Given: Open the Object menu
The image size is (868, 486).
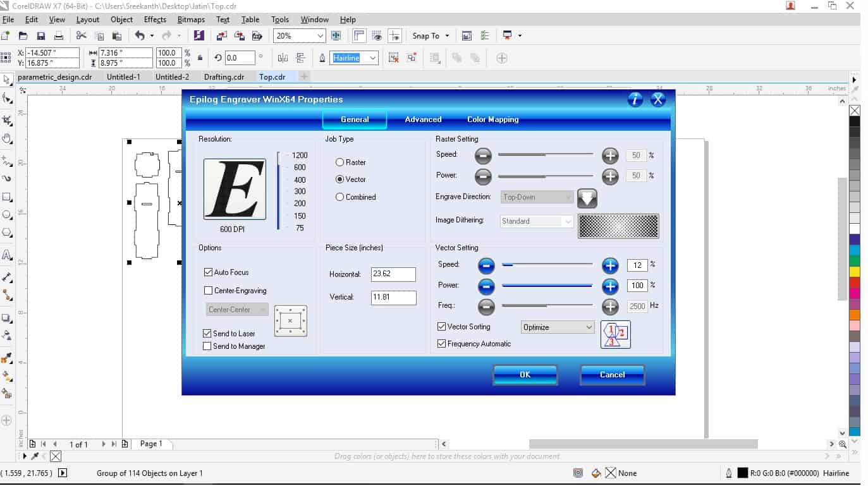Looking at the screenshot, I should coord(121,20).
